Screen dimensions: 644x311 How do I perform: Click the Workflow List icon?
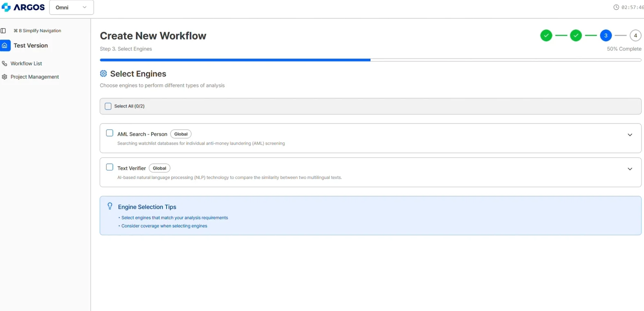point(4,64)
